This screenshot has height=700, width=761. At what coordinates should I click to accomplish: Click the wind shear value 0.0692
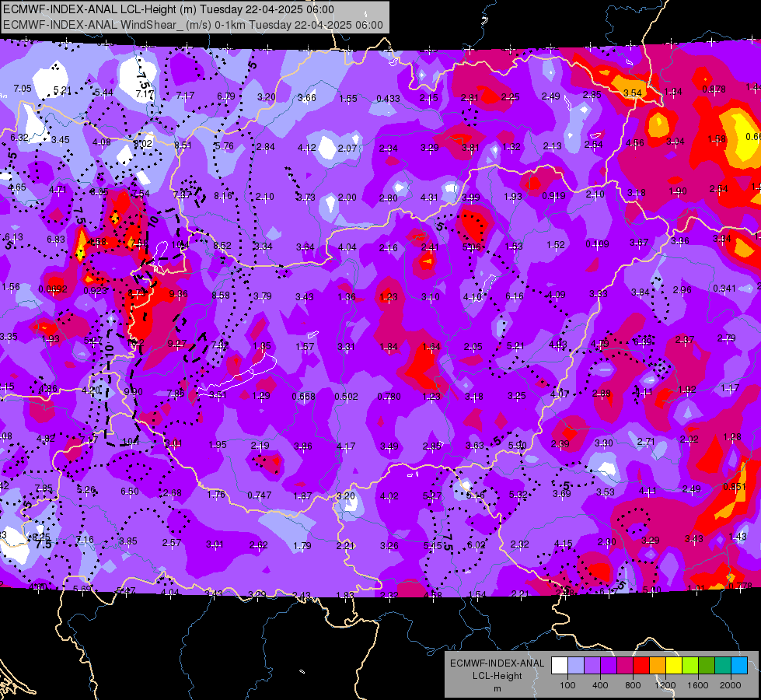coord(53,289)
